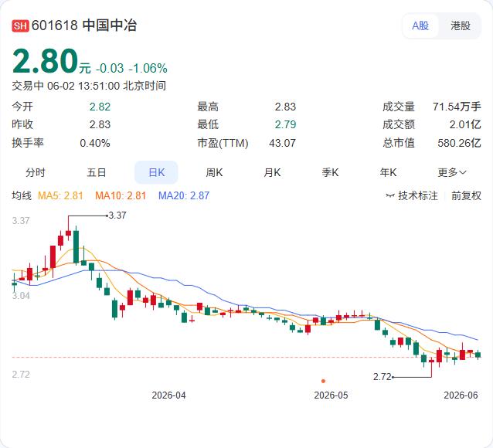Click the stock title 601618 中国中冶
Viewport: 493px width, 448px height.
84,25
